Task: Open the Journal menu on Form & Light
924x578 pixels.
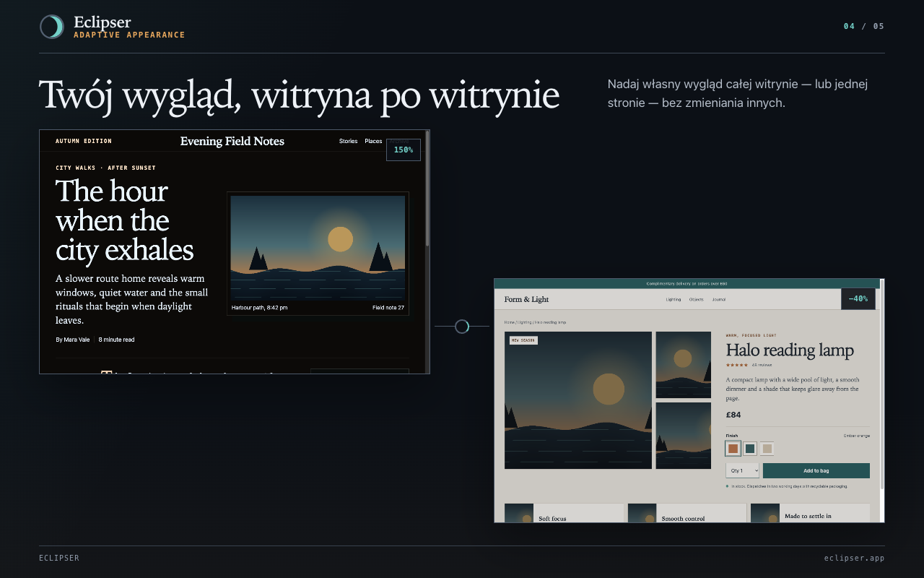Action: pos(719,299)
